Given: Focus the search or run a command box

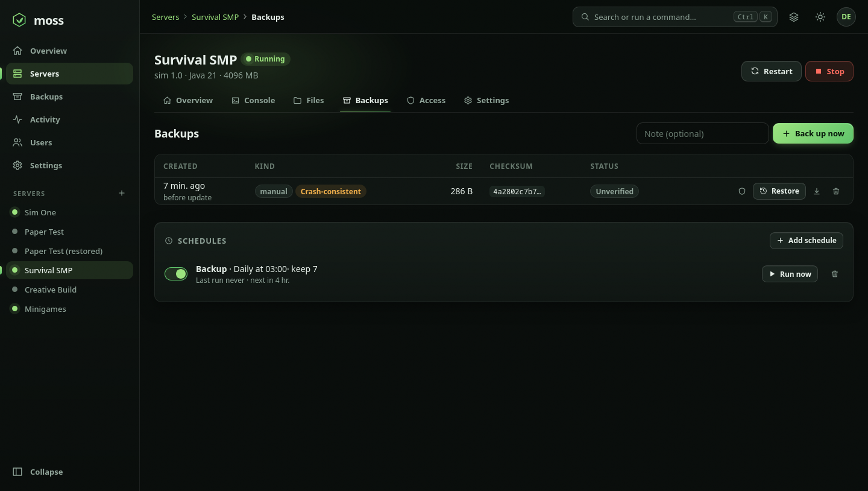Looking at the screenshot, I should [675, 17].
